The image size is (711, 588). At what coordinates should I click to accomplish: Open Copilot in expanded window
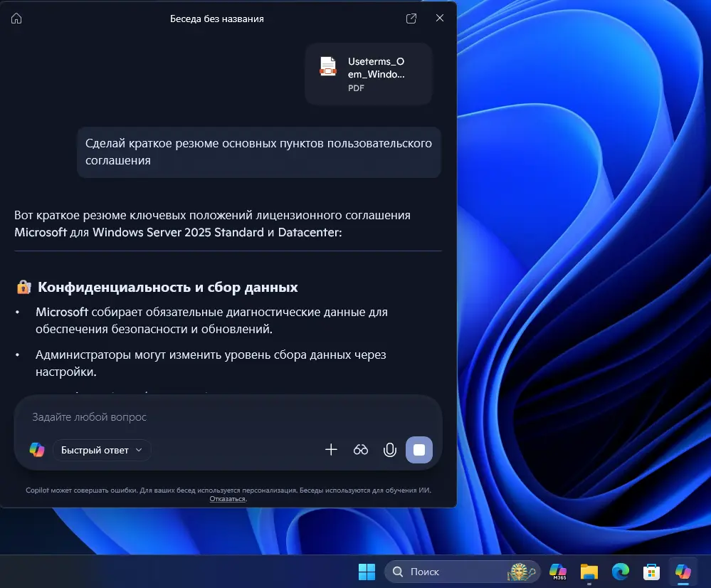(411, 19)
